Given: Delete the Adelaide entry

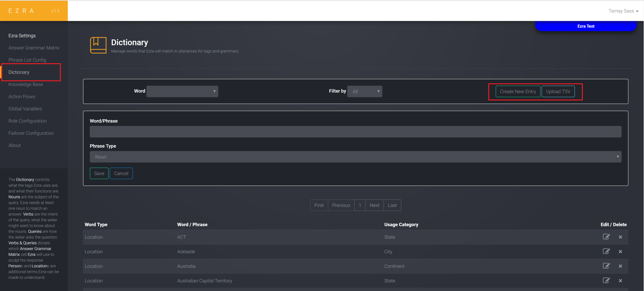Looking at the screenshot, I should 620,251.
